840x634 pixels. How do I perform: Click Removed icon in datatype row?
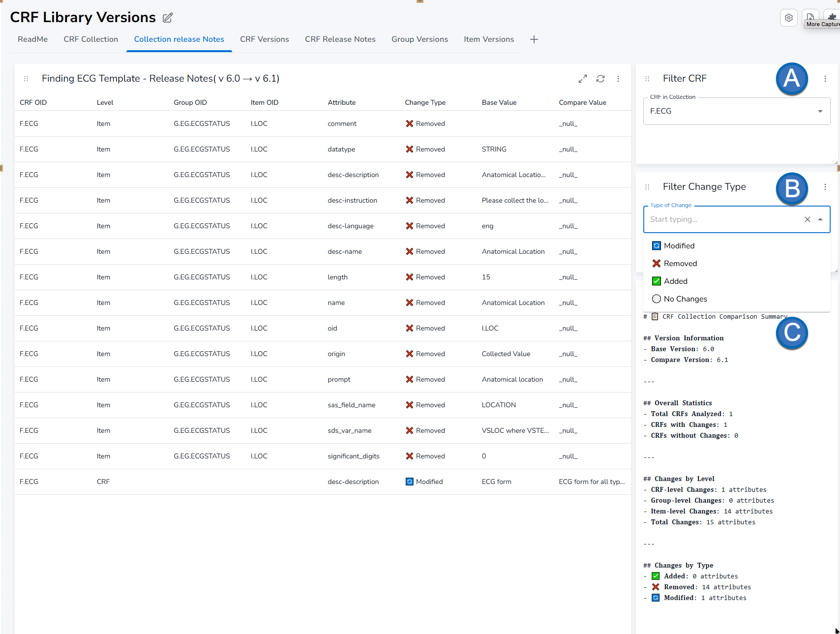409,150
